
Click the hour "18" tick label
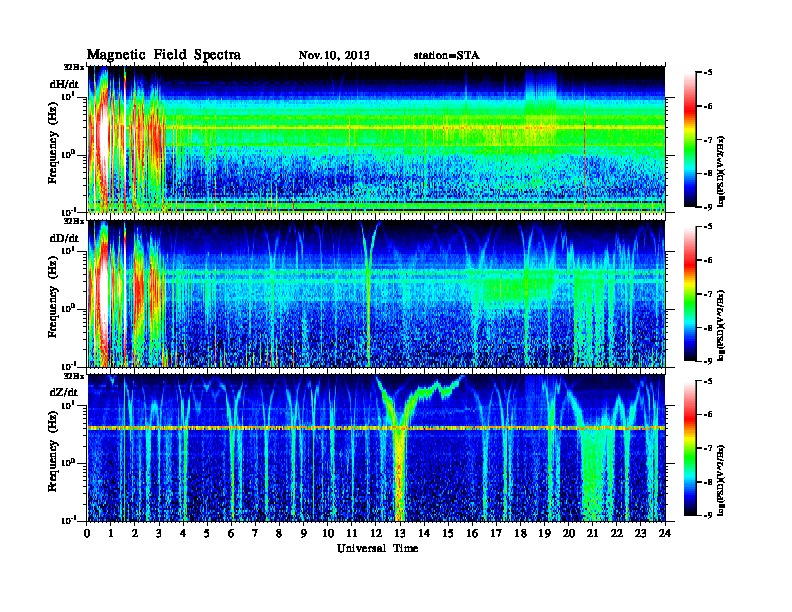click(x=520, y=533)
